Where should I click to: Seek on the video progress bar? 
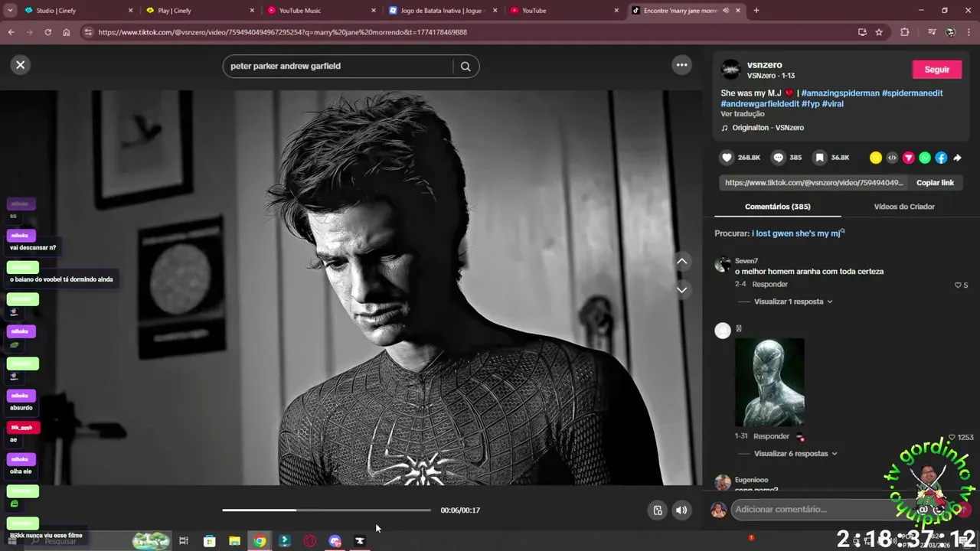click(326, 510)
